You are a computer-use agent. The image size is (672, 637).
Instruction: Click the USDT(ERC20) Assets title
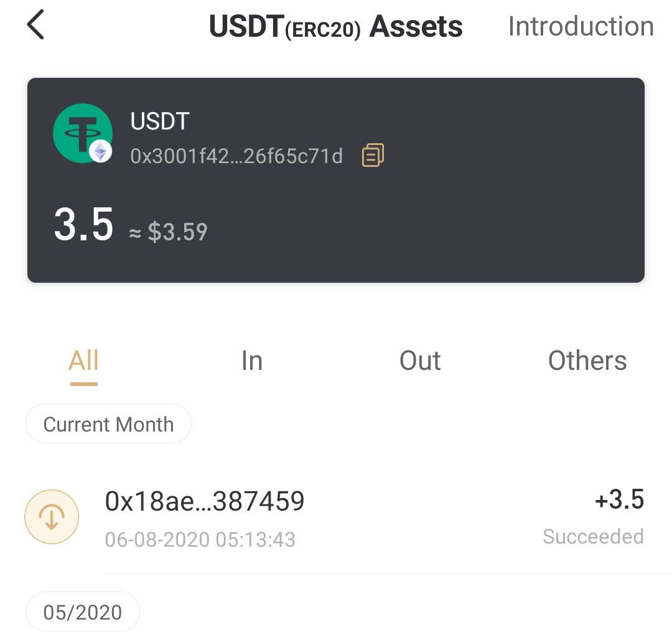pos(335,27)
